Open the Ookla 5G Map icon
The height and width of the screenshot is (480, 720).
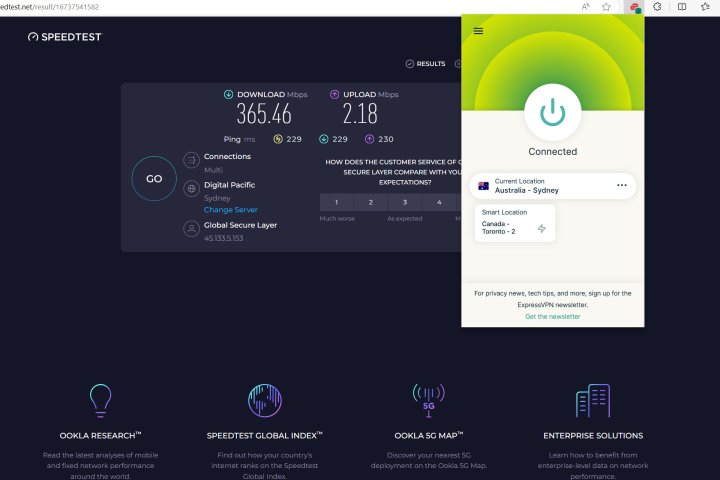427,400
